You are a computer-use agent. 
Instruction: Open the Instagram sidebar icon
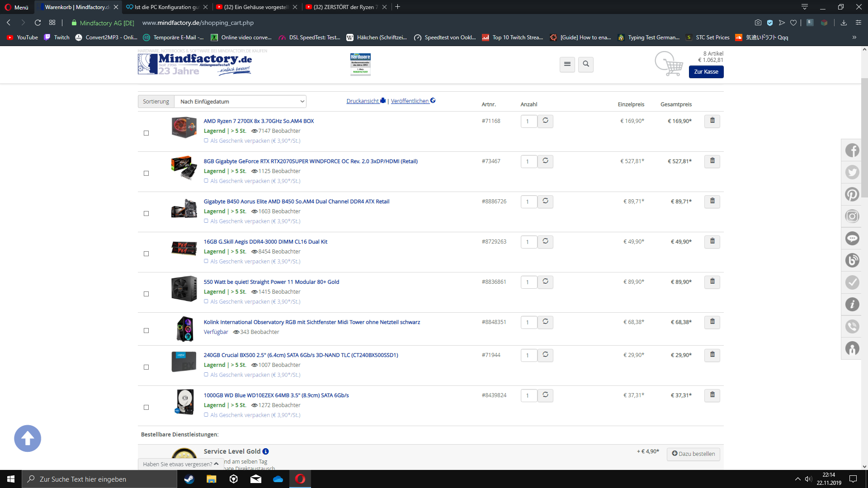852,216
